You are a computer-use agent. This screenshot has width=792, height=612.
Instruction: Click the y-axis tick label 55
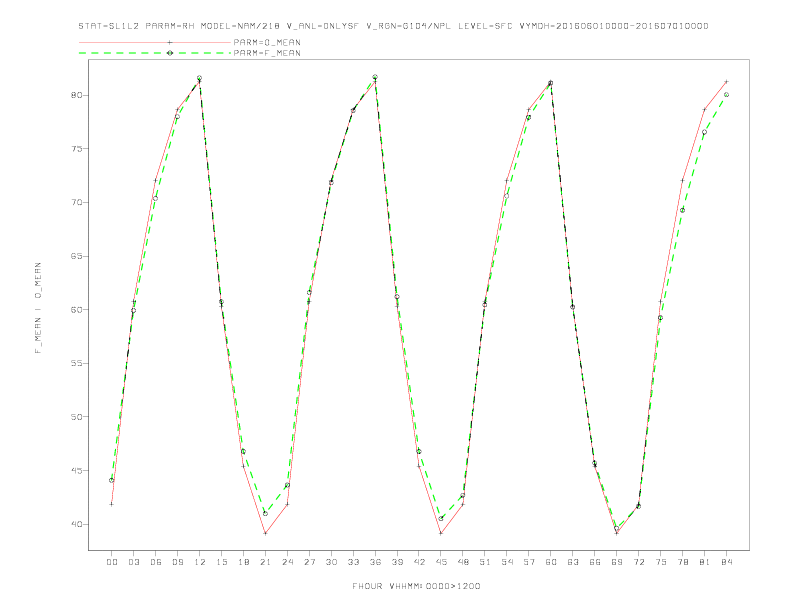[77, 363]
